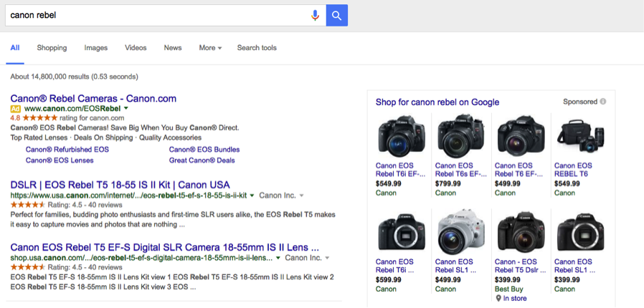
Task: Click the $399.99 Rebel SL1 body-only image
Action: (x=580, y=232)
